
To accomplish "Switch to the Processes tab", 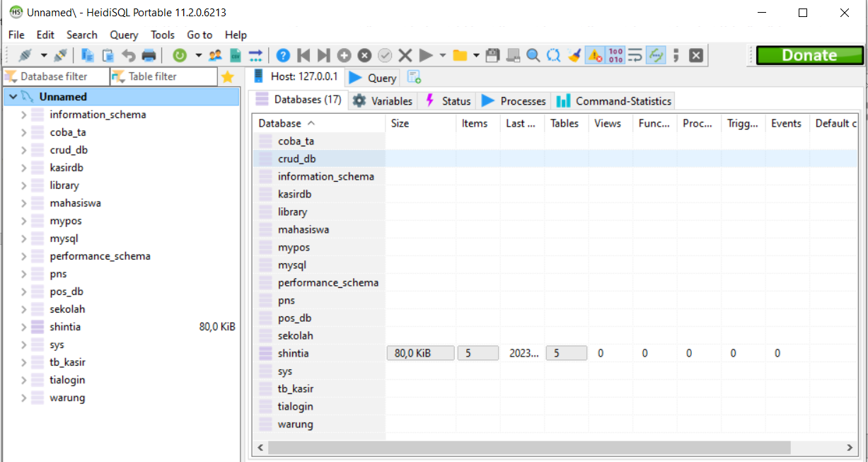I will [x=514, y=101].
